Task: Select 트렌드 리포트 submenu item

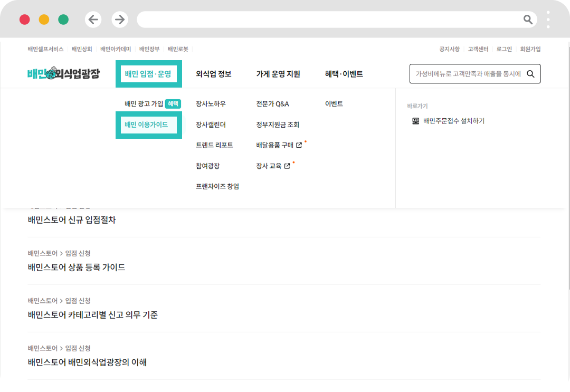Action: coord(214,145)
